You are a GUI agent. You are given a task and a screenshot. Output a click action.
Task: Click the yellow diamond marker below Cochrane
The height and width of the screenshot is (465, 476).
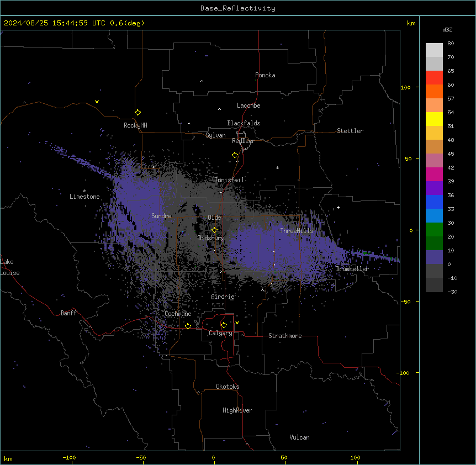188,326
